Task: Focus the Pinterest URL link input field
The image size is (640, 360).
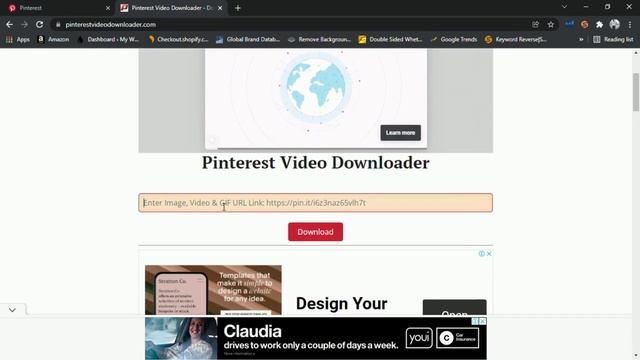Action: (316, 203)
